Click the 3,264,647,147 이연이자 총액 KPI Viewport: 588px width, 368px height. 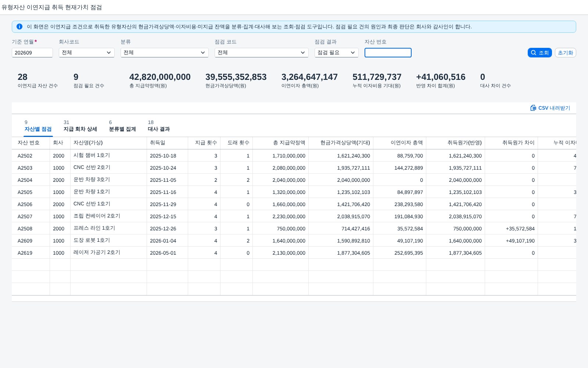[x=309, y=81]
